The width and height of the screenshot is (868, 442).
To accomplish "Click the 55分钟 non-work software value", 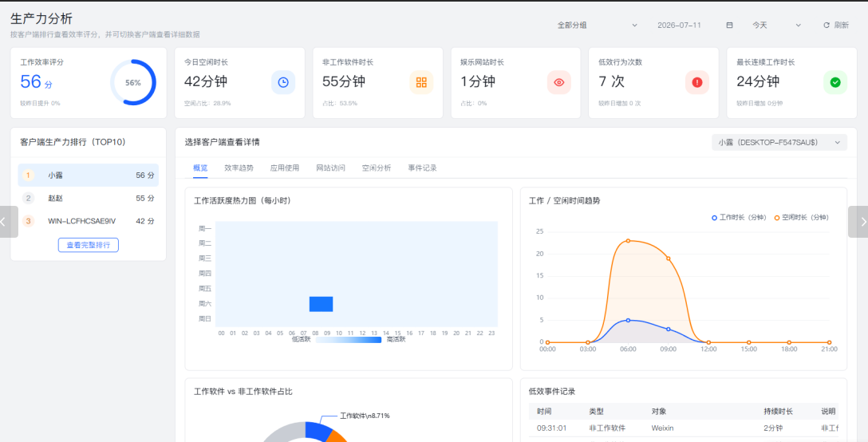I will [x=344, y=81].
